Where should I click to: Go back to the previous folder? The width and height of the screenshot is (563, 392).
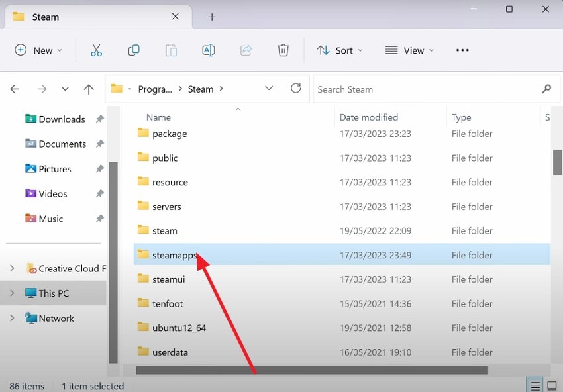click(15, 89)
